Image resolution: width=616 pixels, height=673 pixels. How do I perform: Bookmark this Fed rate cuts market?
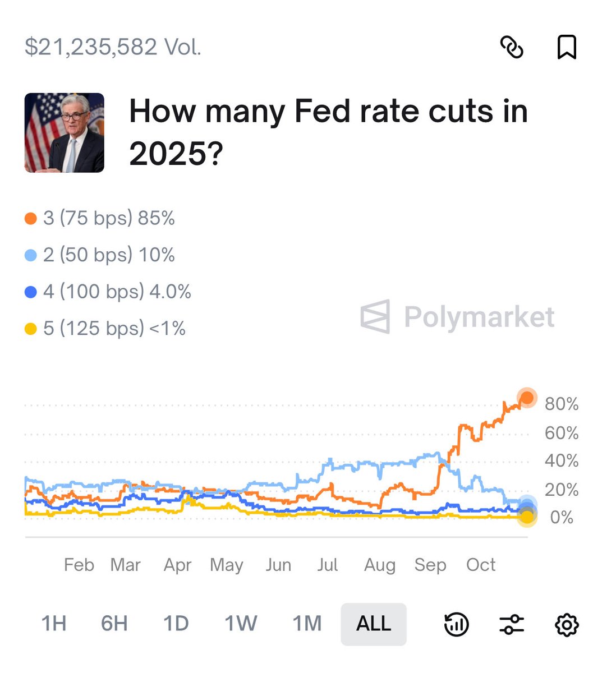(x=567, y=47)
